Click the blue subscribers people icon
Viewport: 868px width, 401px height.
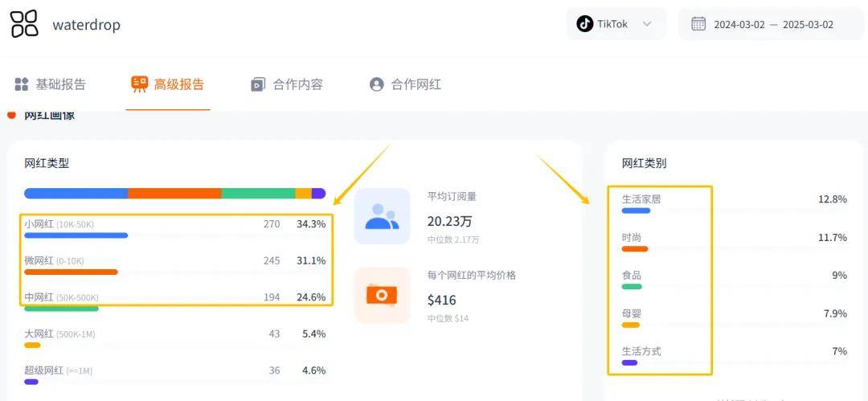pyautogui.click(x=382, y=216)
